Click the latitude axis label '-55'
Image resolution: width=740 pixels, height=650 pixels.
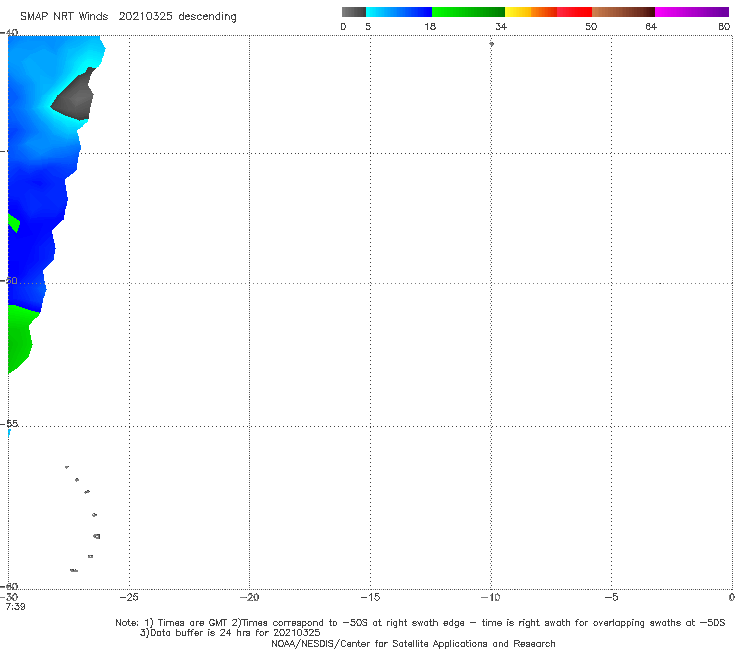tap(9, 423)
